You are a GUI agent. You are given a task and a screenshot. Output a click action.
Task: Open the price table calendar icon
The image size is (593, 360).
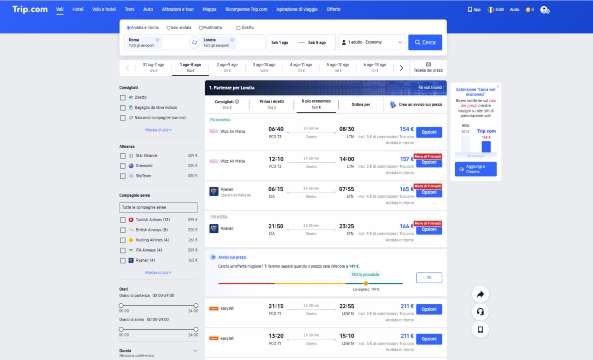[x=428, y=65]
